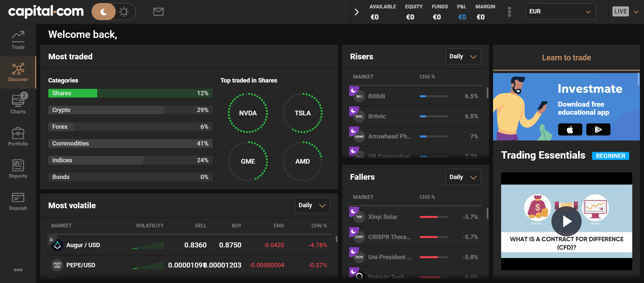Switch to dark mode moon toggle
Screen dimensions: 644x283
[104, 12]
